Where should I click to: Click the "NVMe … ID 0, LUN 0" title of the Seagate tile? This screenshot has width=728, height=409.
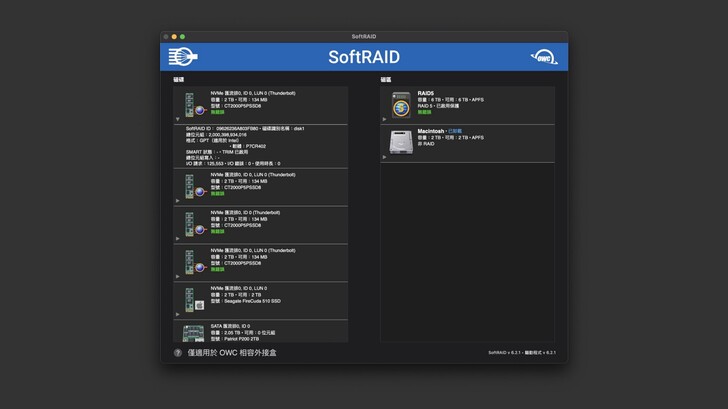239,288
